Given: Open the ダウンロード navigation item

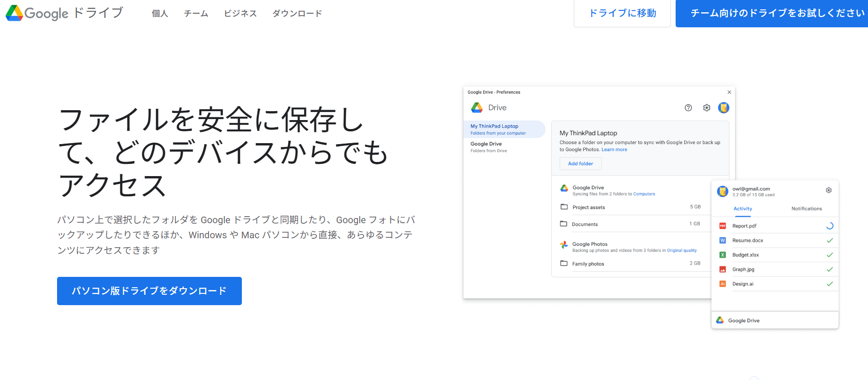Looking at the screenshot, I should point(298,13).
